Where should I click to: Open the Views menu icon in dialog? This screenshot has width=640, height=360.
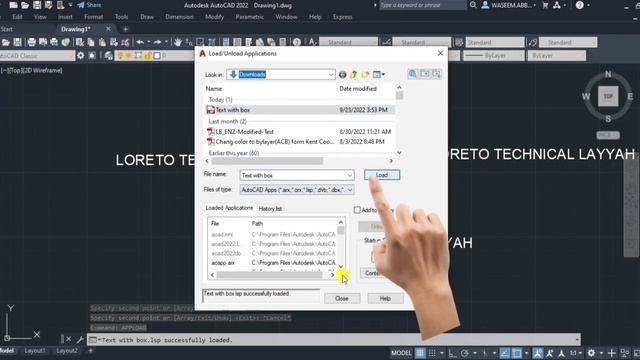[x=378, y=74]
